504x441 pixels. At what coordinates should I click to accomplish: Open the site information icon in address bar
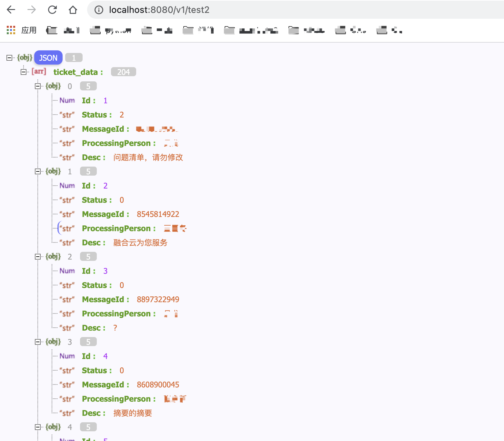pos(99,10)
